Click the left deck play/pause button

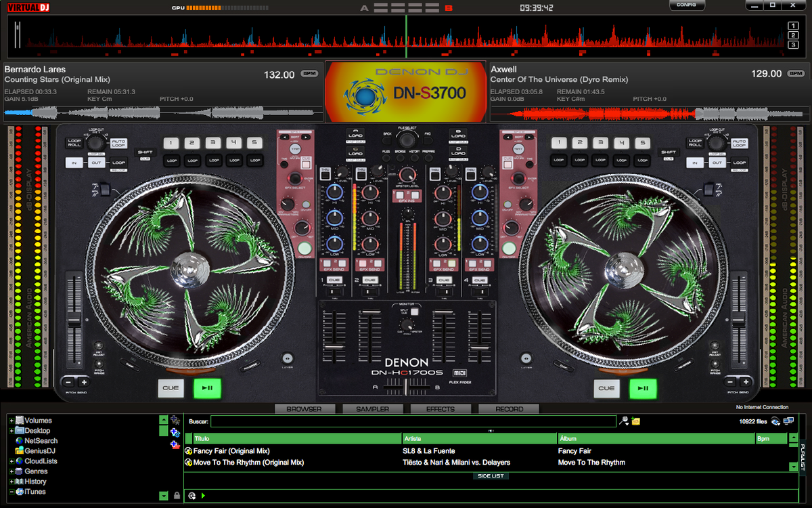coord(208,388)
